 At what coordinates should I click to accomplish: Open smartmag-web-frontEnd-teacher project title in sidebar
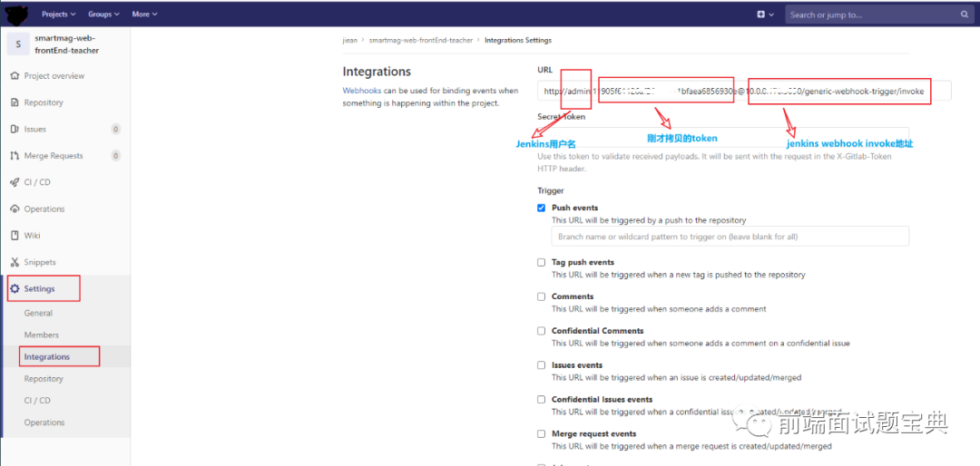pos(67,44)
